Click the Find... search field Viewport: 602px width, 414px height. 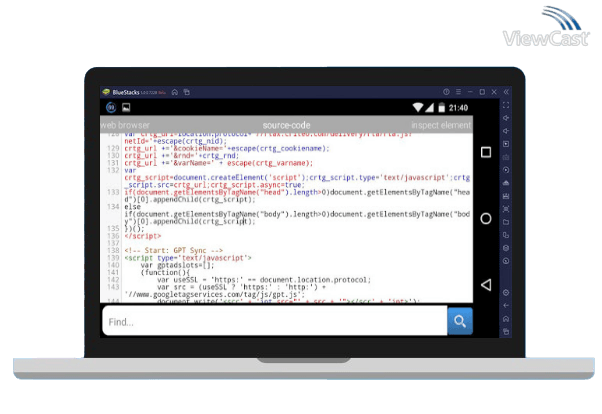pos(275,321)
